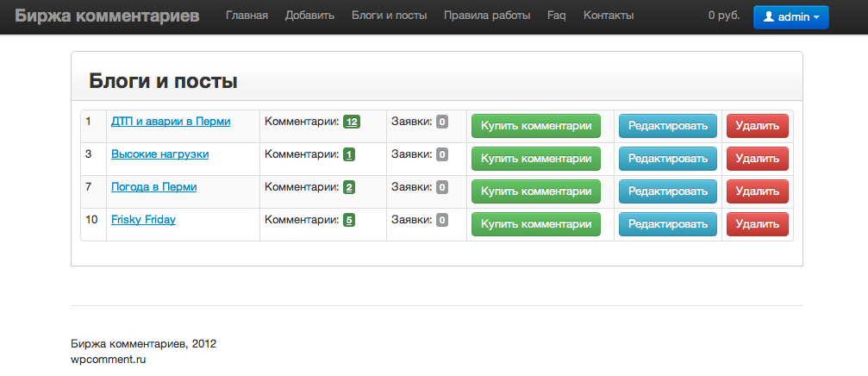The height and width of the screenshot is (376, 868).
Task: Open Контакты in the top navigation
Action: (x=609, y=16)
